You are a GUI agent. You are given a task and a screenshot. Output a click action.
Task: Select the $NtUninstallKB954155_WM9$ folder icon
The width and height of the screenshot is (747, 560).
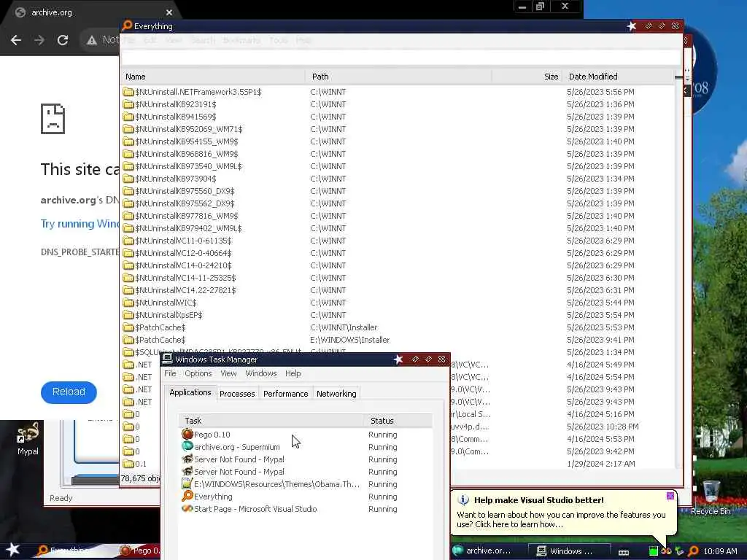tap(128, 141)
